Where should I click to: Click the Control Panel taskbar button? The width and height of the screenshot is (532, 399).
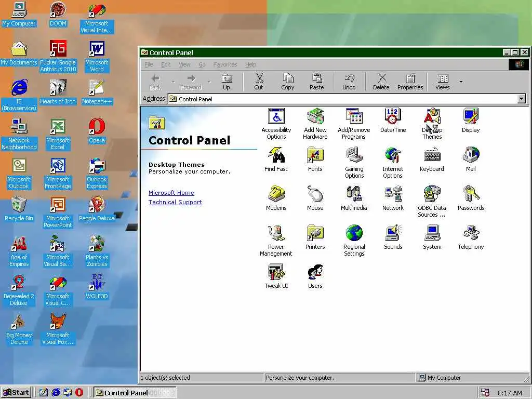click(x=135, y=393)
